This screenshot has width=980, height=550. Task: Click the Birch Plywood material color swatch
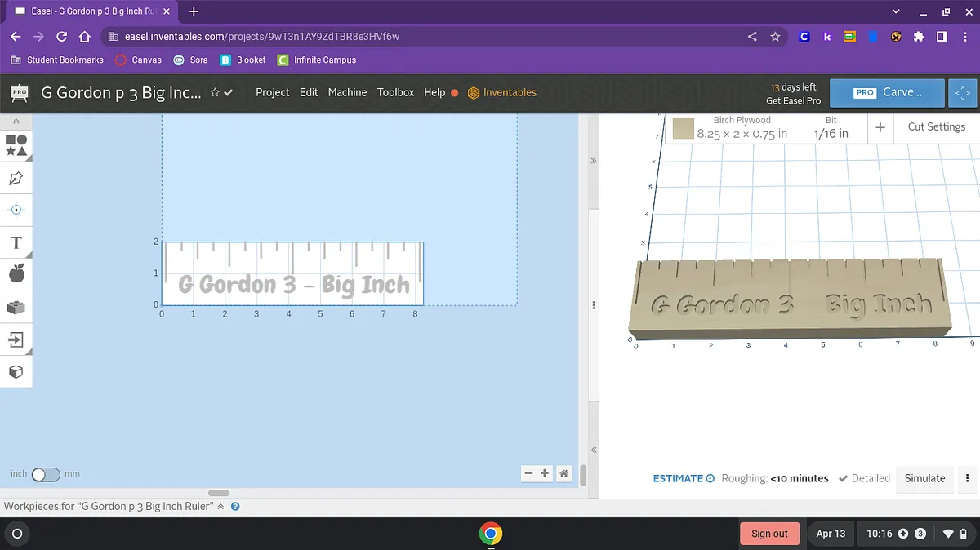pos(684,128)
